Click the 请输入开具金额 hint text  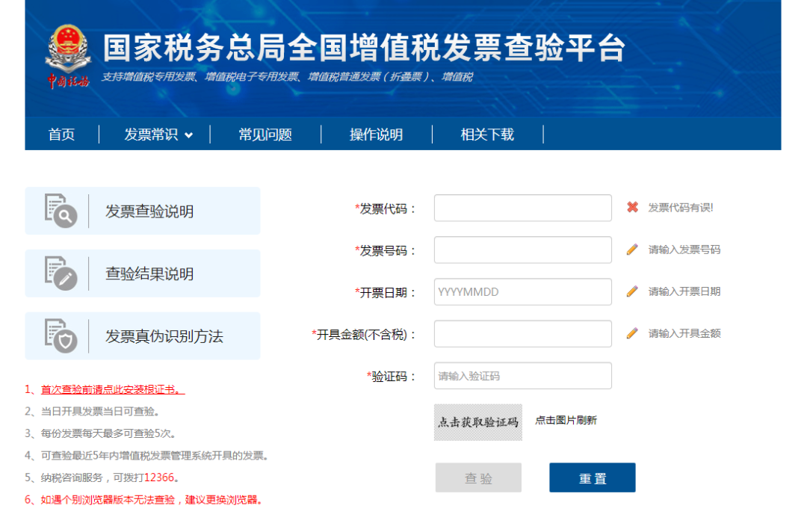(684, 333)
